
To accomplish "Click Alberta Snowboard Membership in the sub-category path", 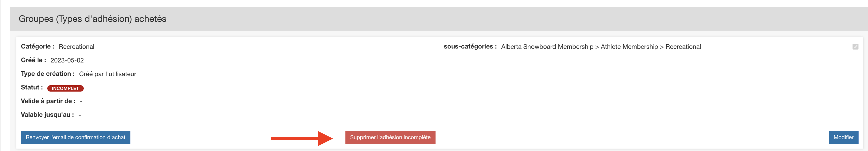I will [x=547, y=47].
